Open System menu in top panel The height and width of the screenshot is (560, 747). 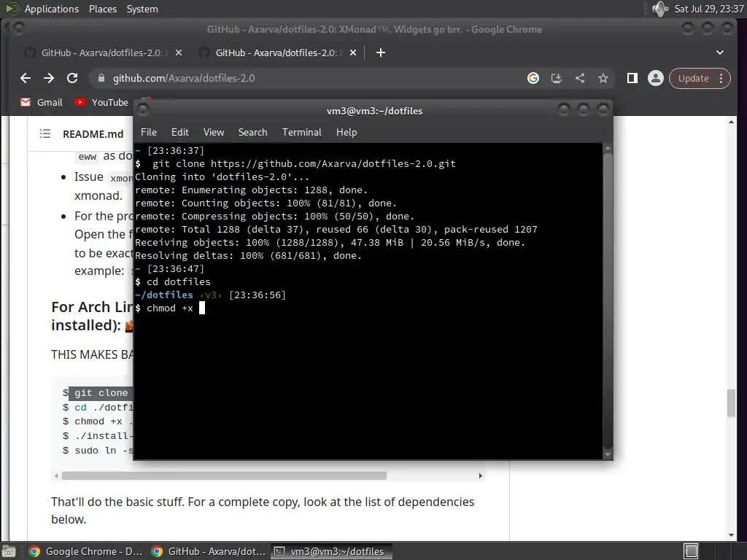(142, 9)
